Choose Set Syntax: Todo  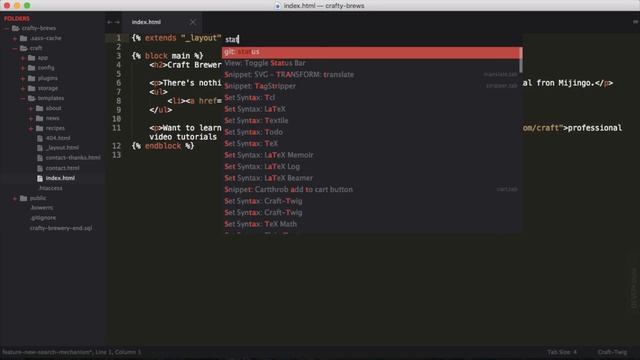pos(371,132)
